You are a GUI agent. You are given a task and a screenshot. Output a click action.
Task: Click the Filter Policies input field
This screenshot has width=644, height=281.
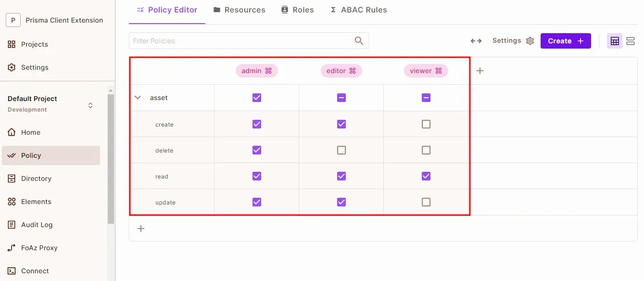240,41
